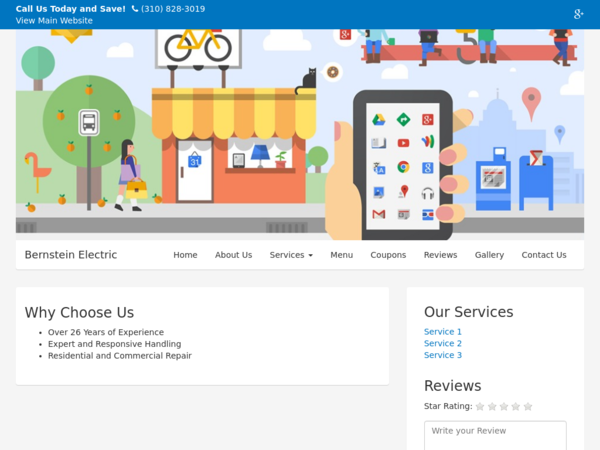Rate one star in Star Rating
Image resolution: width=600 pixels, height=450 pixels.
point(480,406)
